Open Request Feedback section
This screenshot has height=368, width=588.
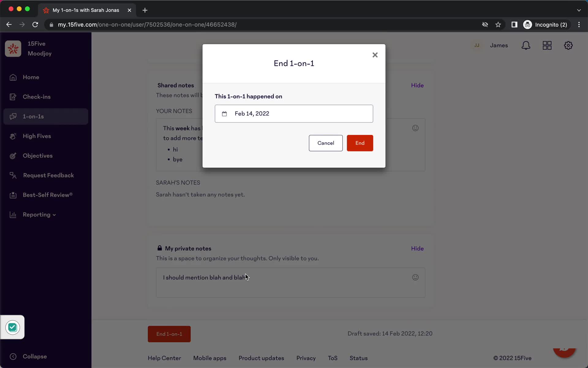[x=48, y=175]
